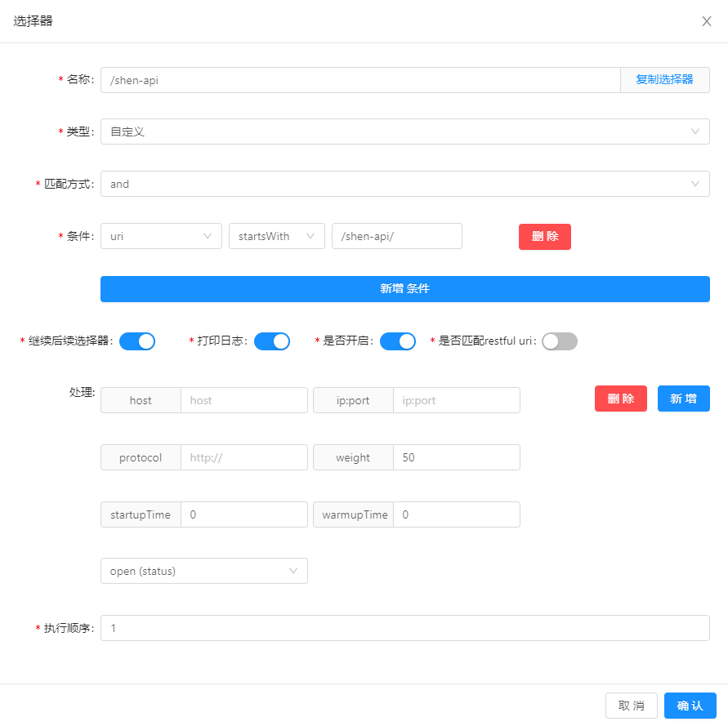The height and width of the screenshot is (726, 728).
Task: Expand the uri condition field dropdown
Action: pos(160,236)
